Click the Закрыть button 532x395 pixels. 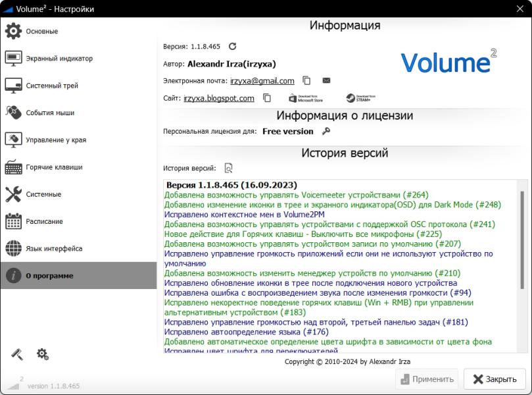pyautogui.click(x=495, y=379)
